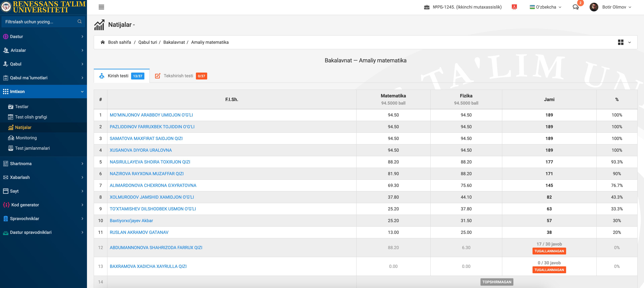
Task: Click the Test jamlanmalari icon
Action: coord(11,148)
